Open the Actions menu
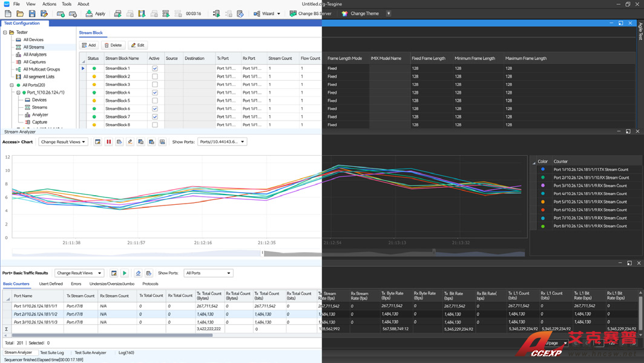 (49, 4)
